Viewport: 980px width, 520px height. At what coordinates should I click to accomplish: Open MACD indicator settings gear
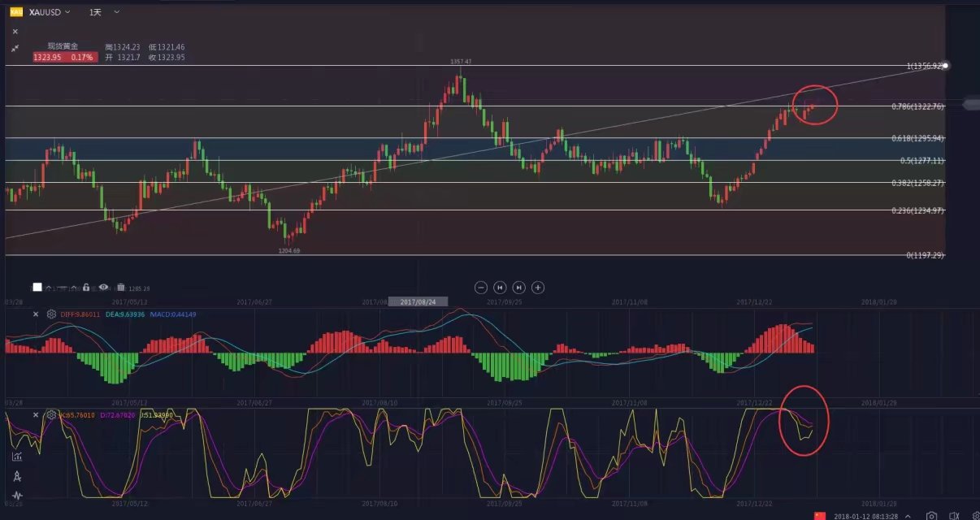[52, 314]
